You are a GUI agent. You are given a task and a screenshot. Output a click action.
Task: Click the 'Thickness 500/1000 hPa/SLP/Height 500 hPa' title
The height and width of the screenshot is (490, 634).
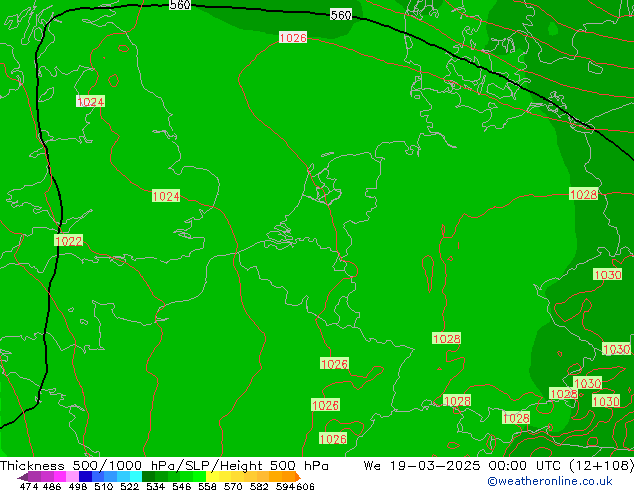pyautogui.click(x=164, y=466)
